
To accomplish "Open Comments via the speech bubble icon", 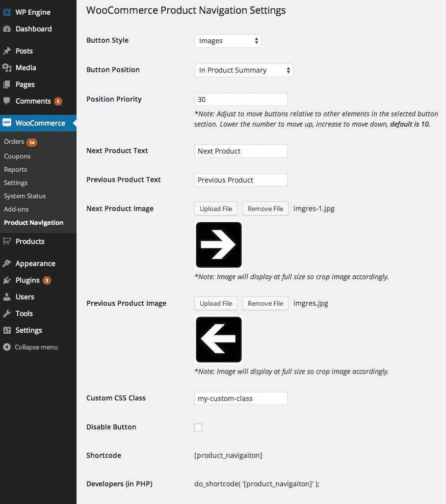I will (8, 101).
